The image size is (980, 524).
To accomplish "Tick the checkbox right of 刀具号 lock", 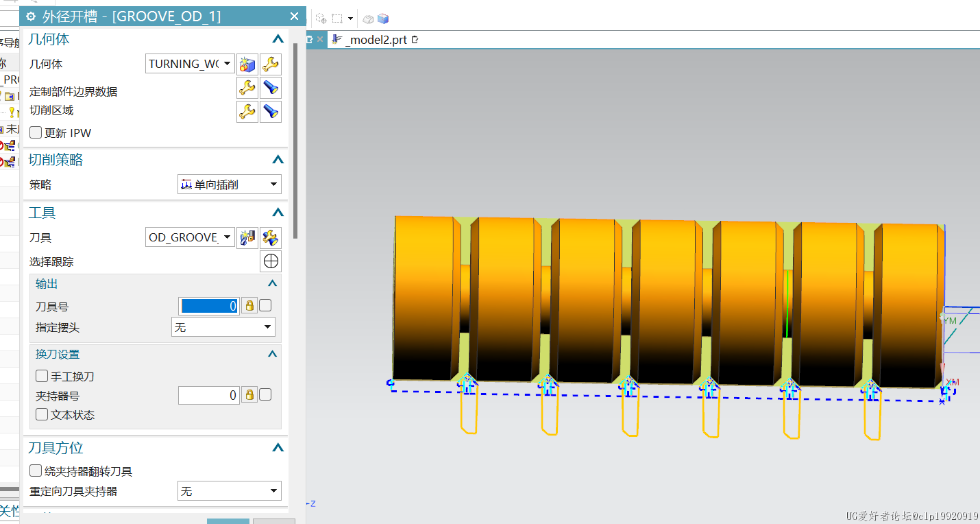I will 265,305.
